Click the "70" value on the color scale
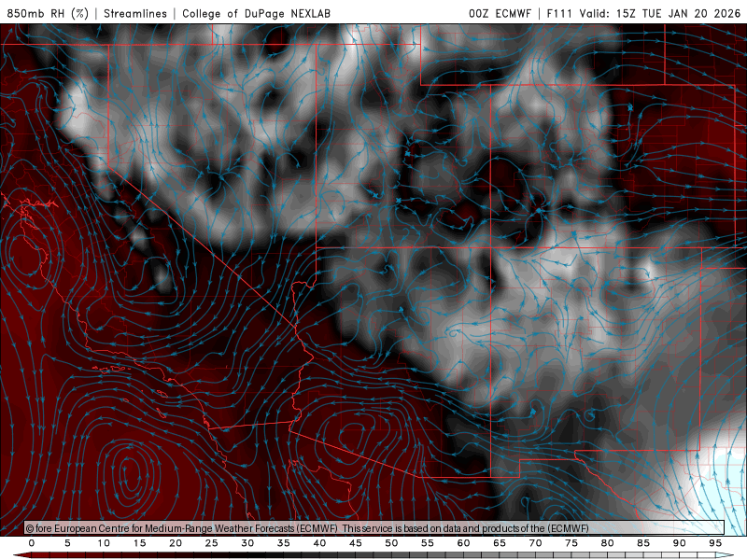This screenshot has width=747, height=560. (x=535, y=543)
